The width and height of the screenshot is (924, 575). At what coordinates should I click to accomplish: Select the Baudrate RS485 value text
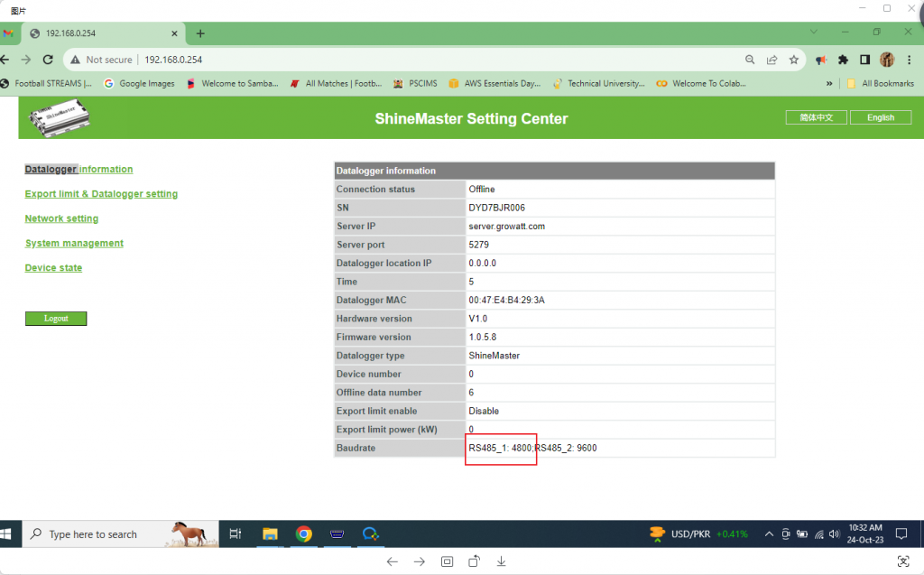pos(532,449)
